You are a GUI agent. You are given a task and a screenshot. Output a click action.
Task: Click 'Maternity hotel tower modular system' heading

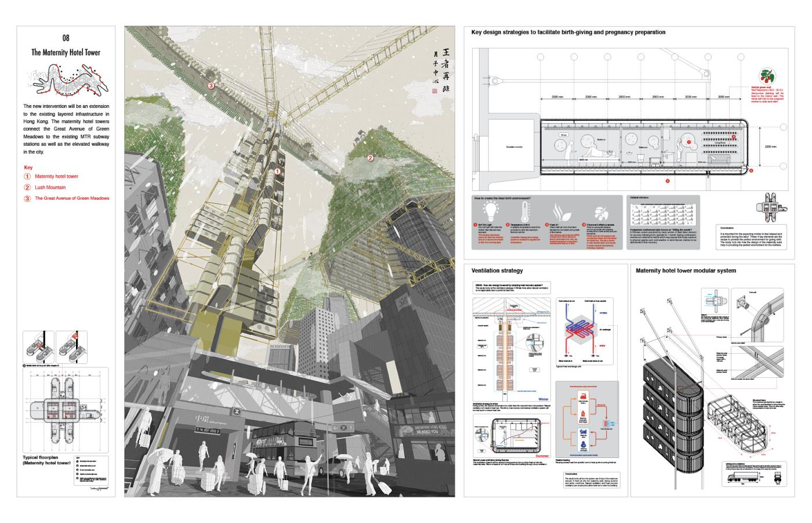coord(686,270)
